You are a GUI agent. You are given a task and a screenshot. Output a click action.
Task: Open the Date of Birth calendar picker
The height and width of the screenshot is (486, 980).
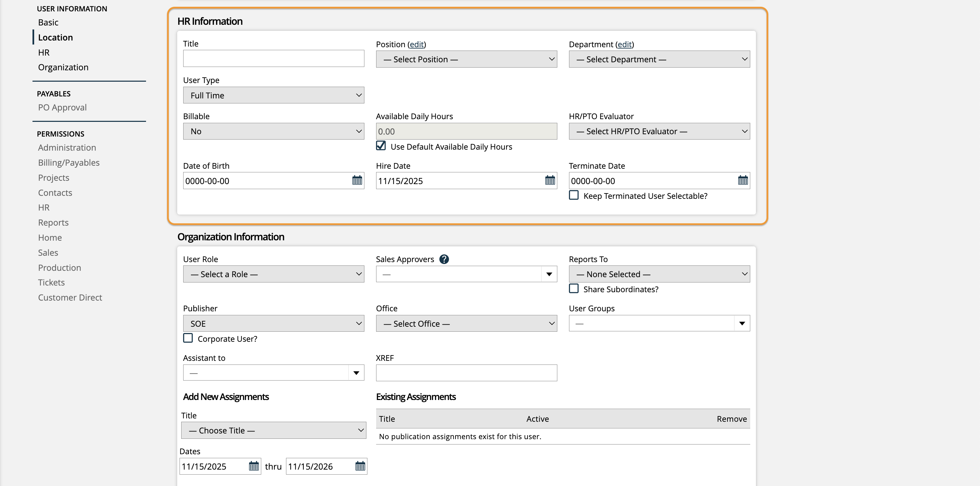coord(357,181)
